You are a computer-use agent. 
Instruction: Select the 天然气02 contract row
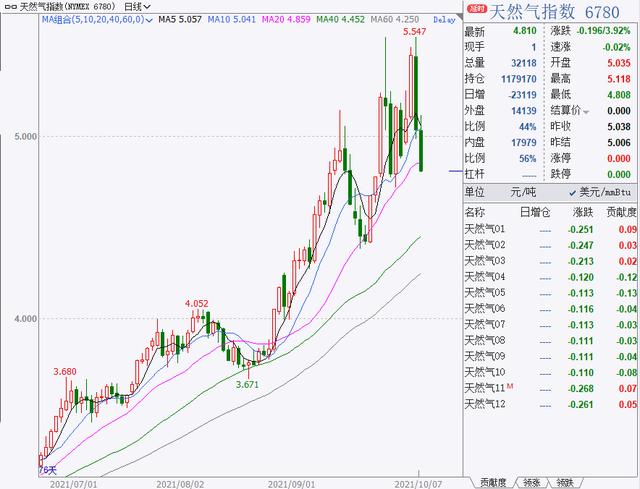(x=551, y=245)
